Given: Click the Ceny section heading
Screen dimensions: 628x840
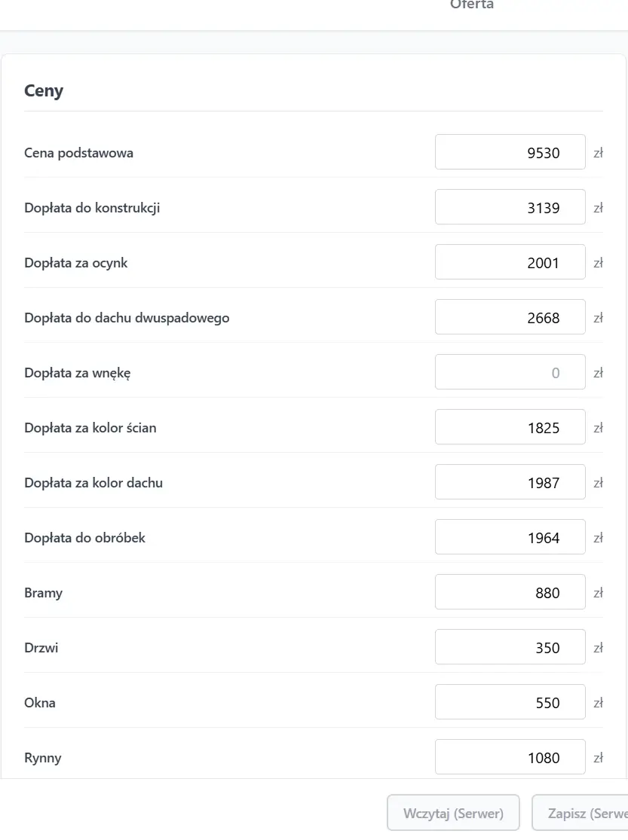Looking at the screenshot, I should click(x=44, y=90).
